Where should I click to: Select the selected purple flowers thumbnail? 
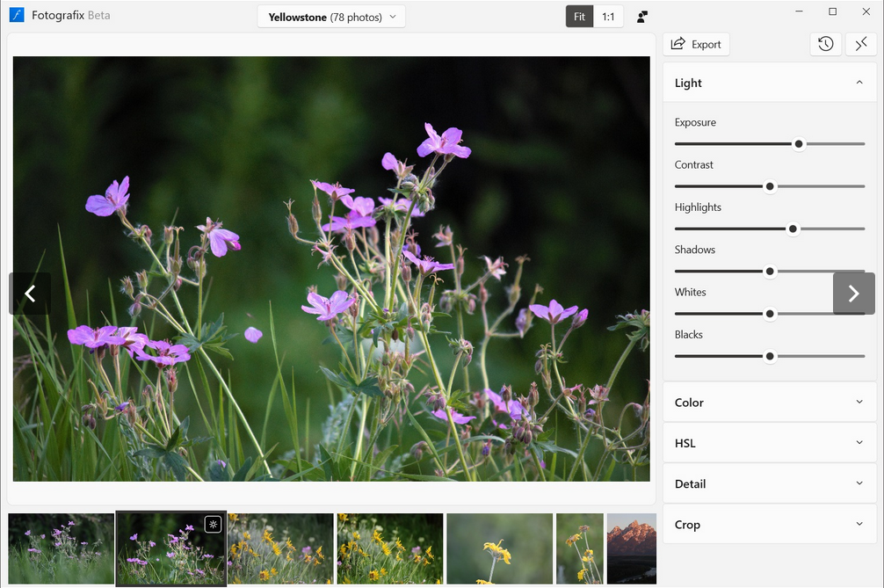coord(171,549)
